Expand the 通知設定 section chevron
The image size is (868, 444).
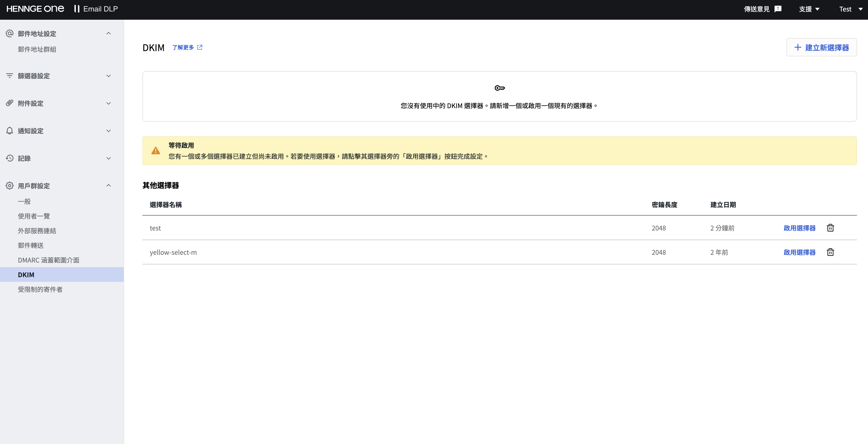coord(109,131)
